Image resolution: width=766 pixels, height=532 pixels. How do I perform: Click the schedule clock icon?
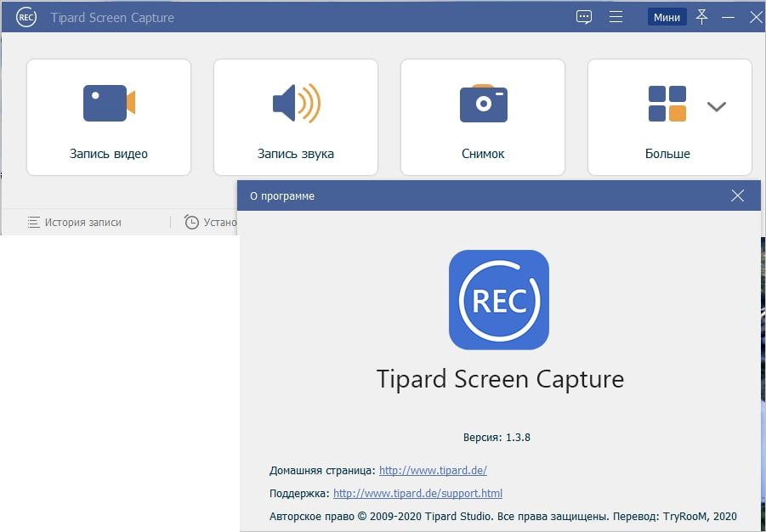191,223
